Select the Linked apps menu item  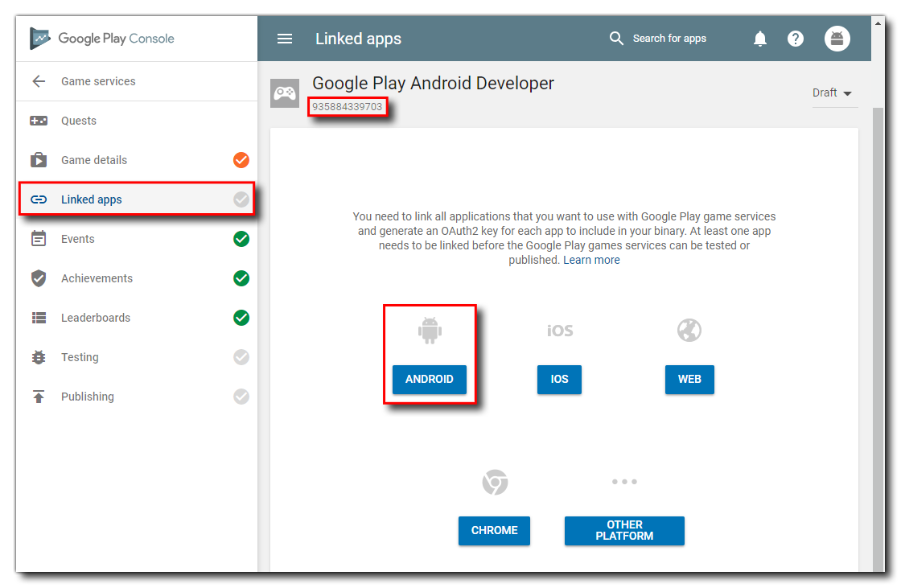pyautogui.click(x=137, y=199)
